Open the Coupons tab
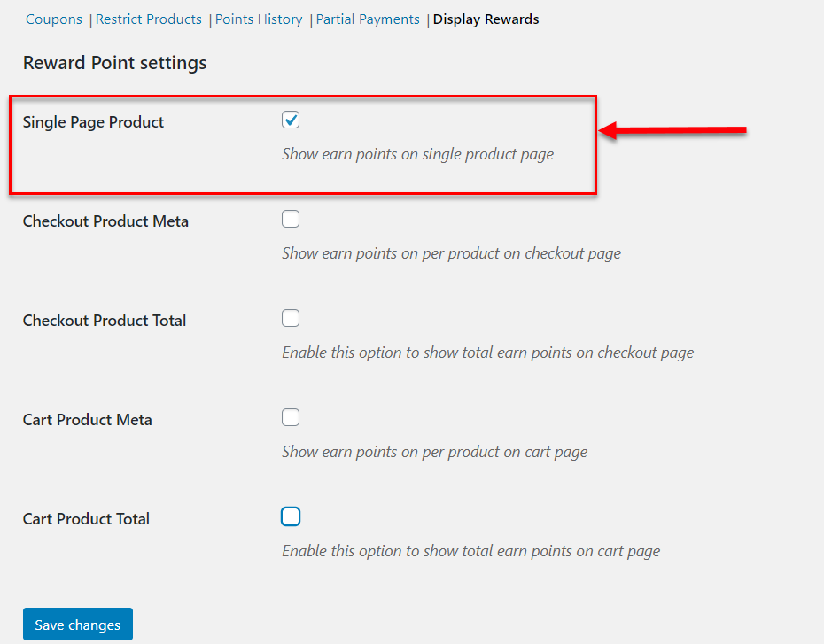The width and height of the screenshot is (824, 644). click(53, 19)
